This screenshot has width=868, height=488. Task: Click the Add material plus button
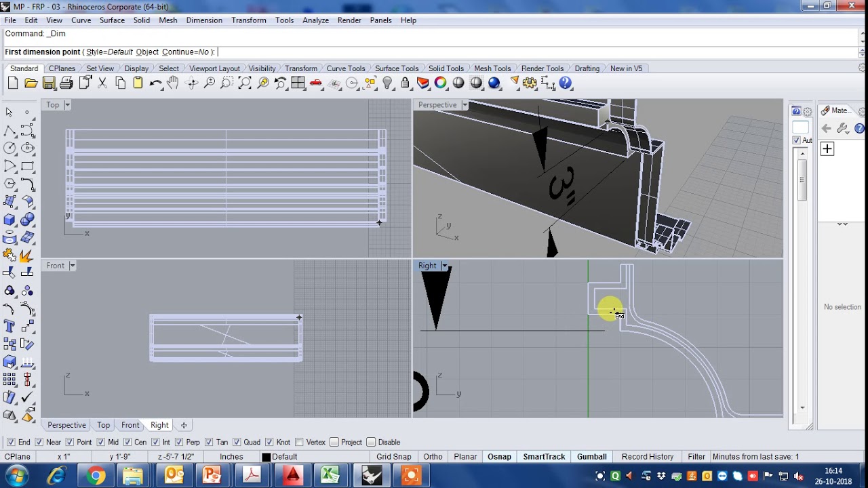[827, 149]
